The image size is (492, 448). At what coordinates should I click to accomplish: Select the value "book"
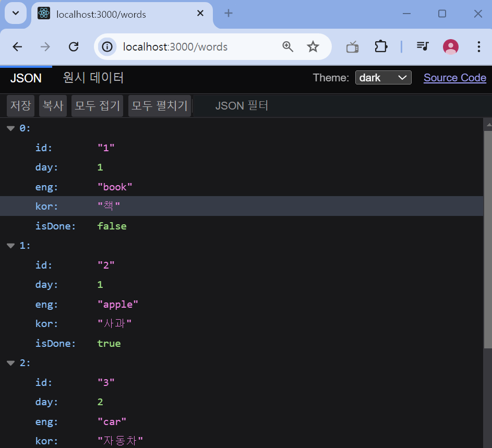(115, 187)
